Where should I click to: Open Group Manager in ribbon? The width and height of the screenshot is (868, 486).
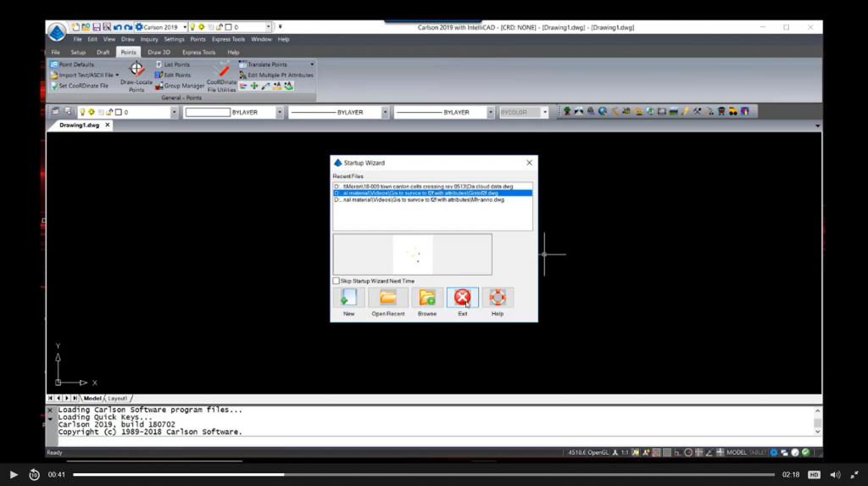pyautogui.click(x=180, y=86)
